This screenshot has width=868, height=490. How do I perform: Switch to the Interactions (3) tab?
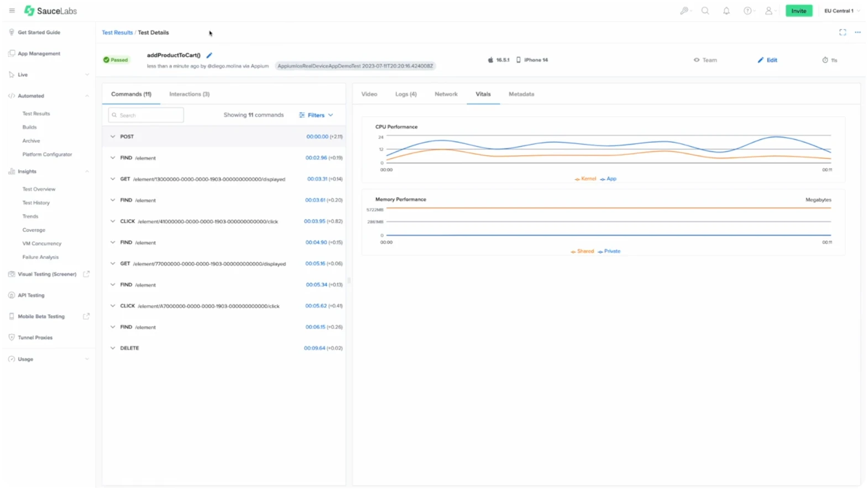click(x=189, y=94)
